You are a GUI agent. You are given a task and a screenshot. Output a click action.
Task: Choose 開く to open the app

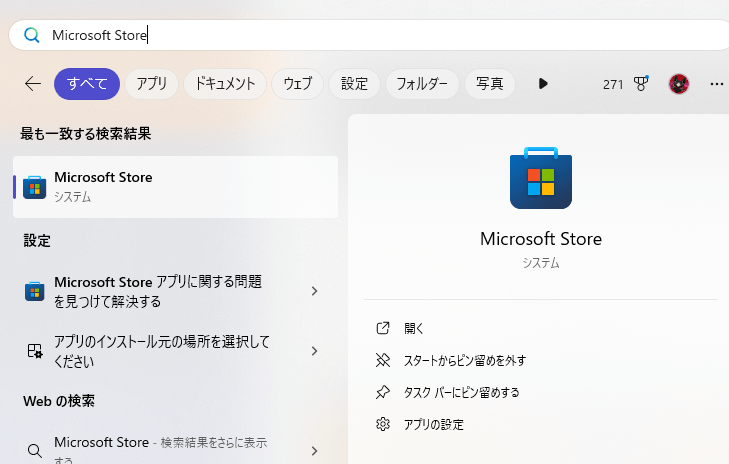point(414,329)
